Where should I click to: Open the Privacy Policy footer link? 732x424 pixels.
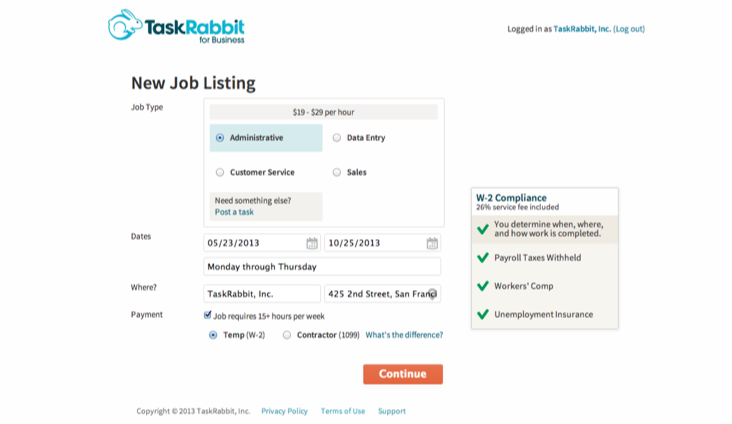[284, 411]
